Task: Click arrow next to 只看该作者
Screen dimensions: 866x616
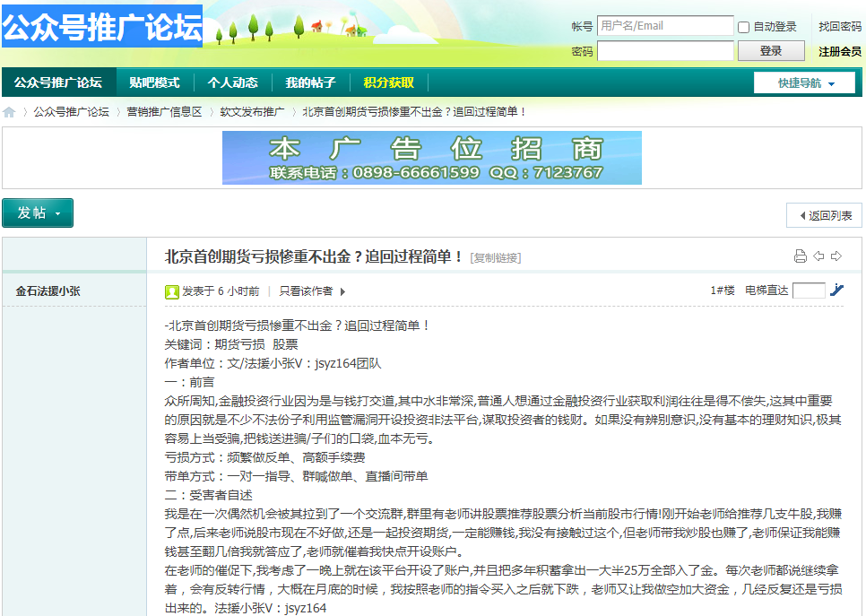Action: 342,291
